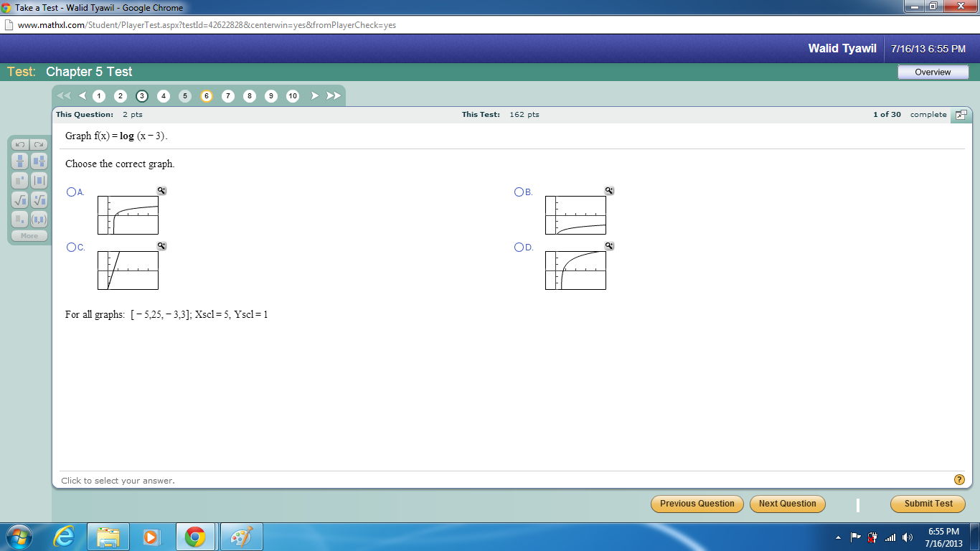980x551 pixels.
Task: Jump to question 7
Action: pos(228,95)
